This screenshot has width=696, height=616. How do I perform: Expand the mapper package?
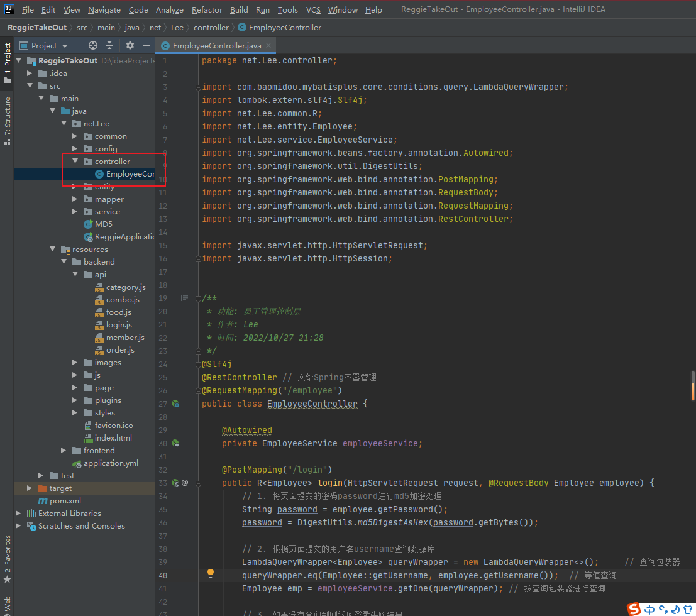[75, 199]
